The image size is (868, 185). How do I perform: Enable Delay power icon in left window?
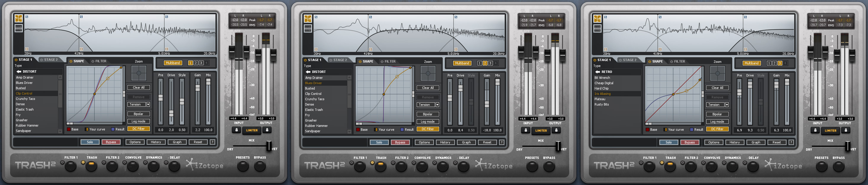[x=166, y=162]
